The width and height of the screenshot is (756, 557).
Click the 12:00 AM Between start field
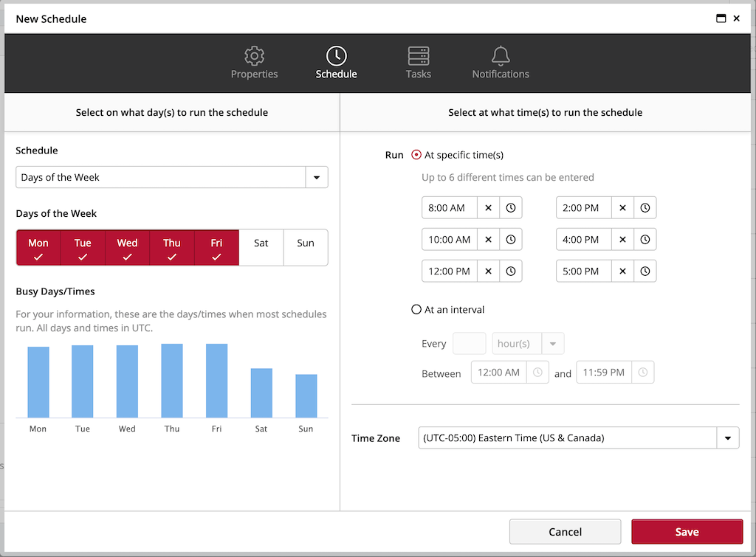(x=498, y=373)
